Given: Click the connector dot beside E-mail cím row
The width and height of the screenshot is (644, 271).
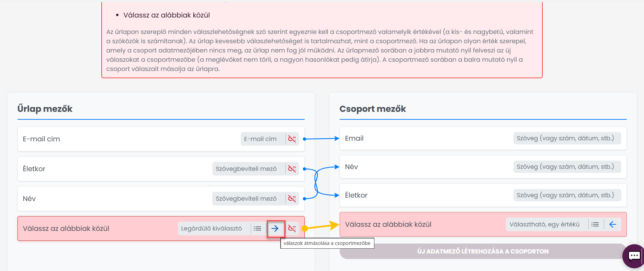Looking at the screenshot, I should tap(305, 139).
